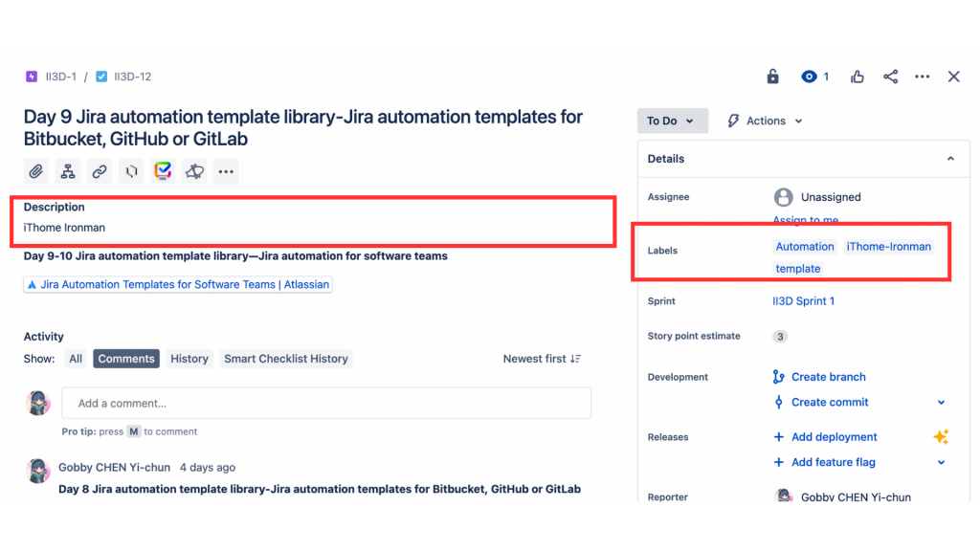The image size is (980, 551).
Task: Open the To Do status dropdown
Action: pyautogui.click(x=673, y=121)
